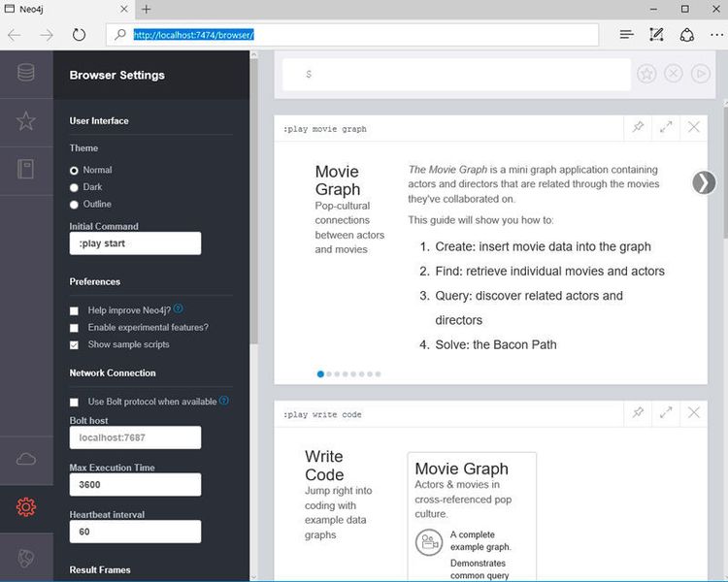Close the Neo4j browser tab
The height and width of the screenshot is (582, 728).
pos(124,9)
